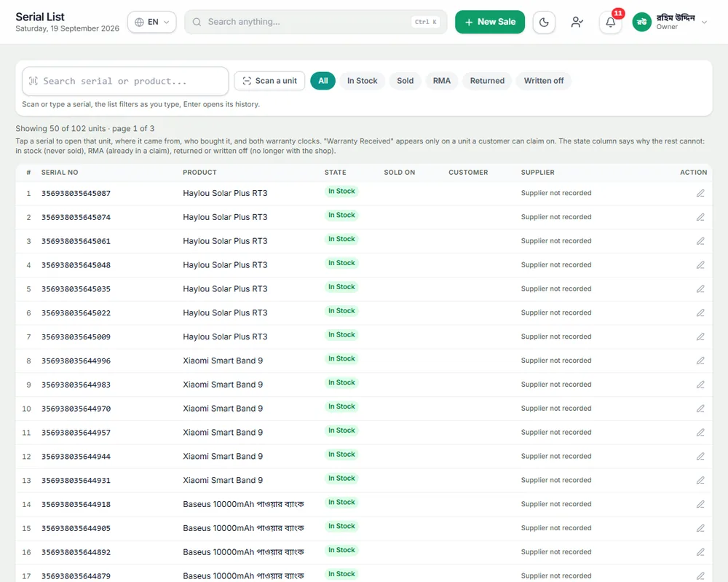Edit the unit with serial 356938035645022
The image size is (728, 582).
pyautogui.click(x=700, y=312)
